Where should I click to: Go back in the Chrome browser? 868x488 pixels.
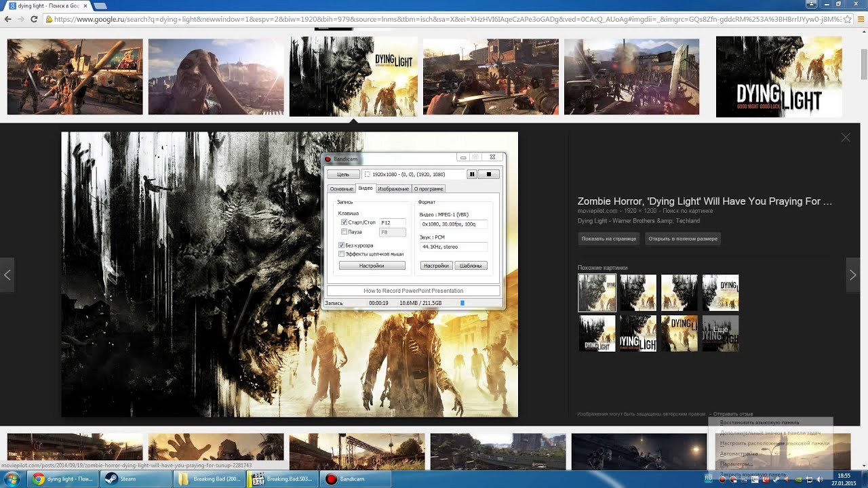pyautogui.click(x=7, y=19)
